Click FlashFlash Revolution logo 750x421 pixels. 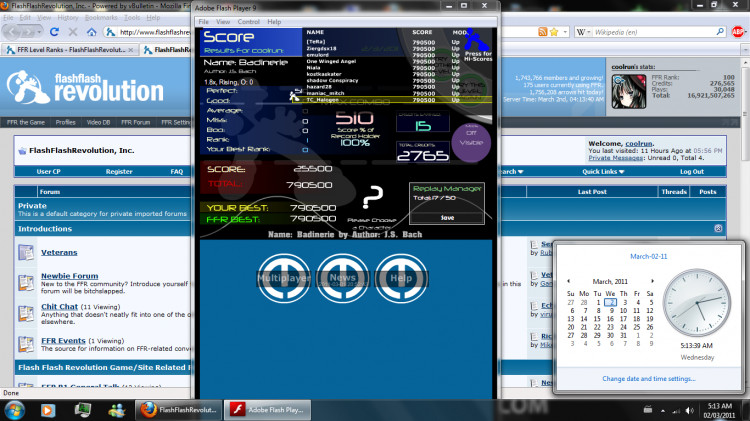pos(85,87)
